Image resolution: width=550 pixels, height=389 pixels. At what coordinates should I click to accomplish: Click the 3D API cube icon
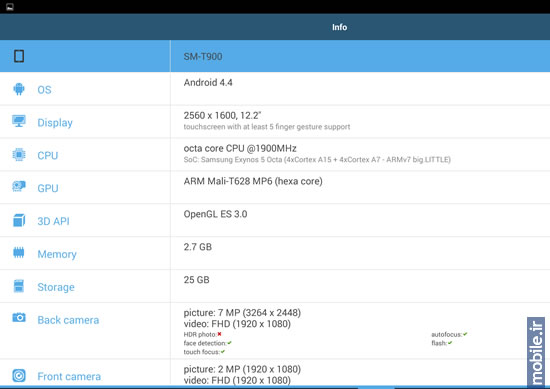click(x=19, y=220)
